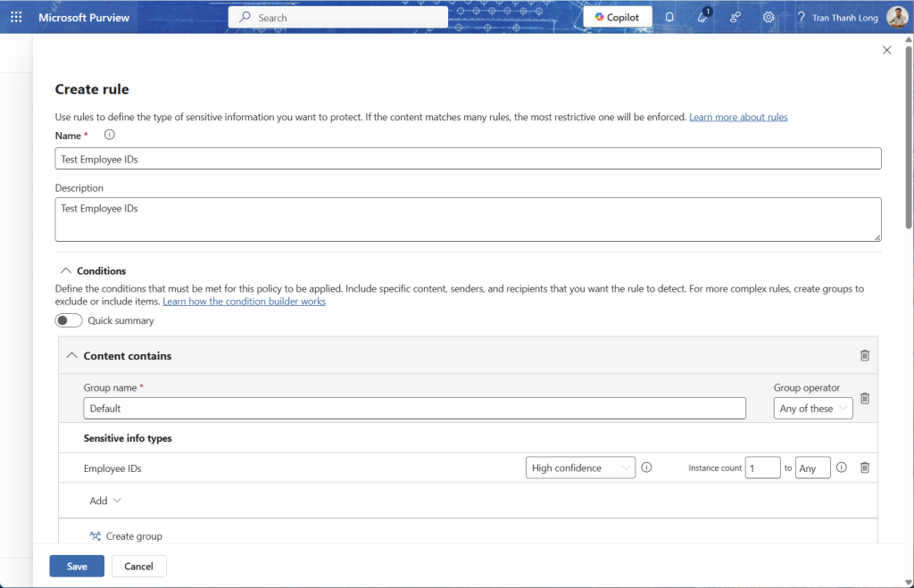Click the Group name input field
Viewport: 914px width, 588px height.
click(x=414, y=409)
